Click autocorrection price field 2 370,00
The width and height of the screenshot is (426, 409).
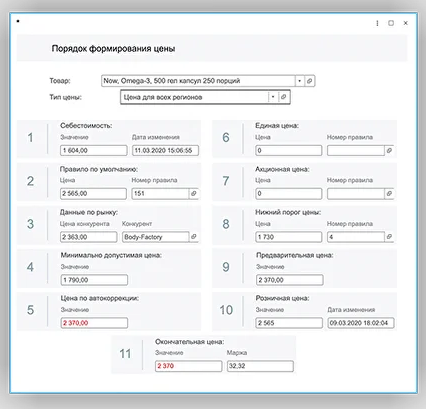click(94, 323)
